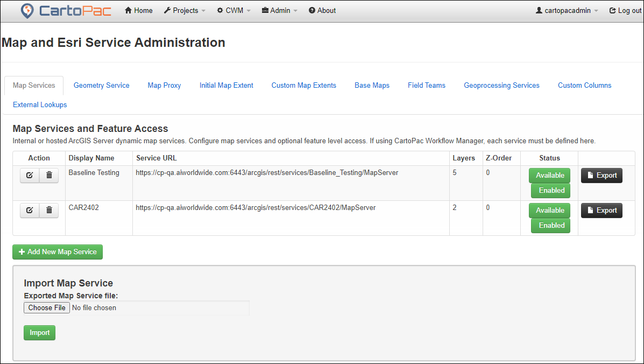
Task: Go to Home in navigation bar
Action: tap(139, 11)
